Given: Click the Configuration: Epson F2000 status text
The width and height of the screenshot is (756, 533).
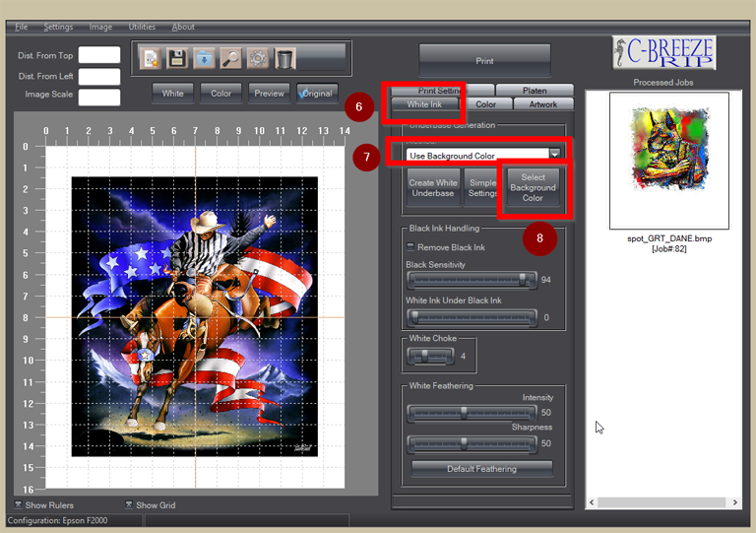Looking at the screenshot, I should [x=57, y=520].
